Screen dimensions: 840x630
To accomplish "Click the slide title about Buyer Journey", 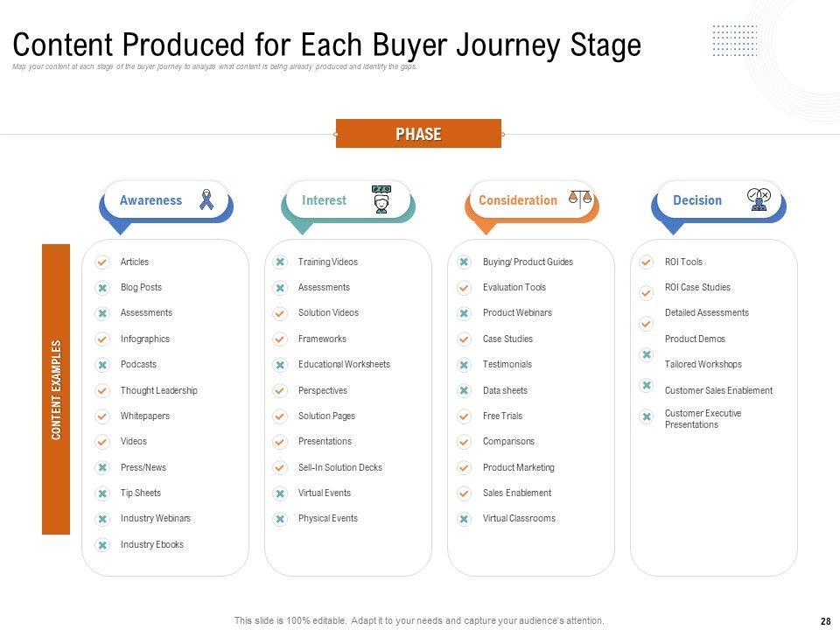I will [x=327, y=45].
